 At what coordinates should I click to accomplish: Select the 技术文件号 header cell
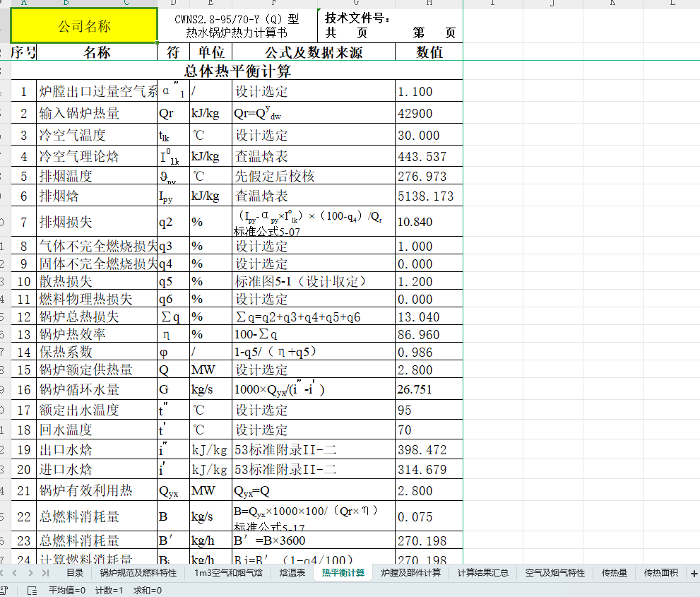pos(390,25)
